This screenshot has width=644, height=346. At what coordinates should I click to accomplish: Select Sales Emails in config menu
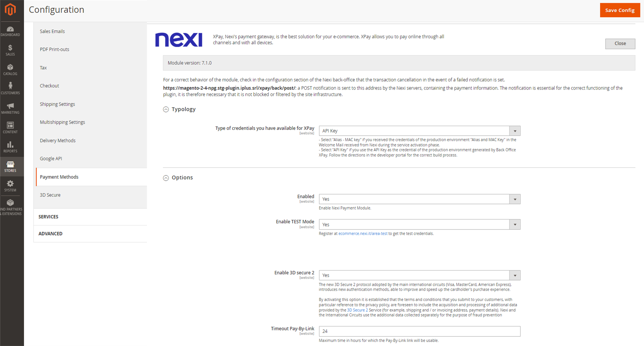tap(52, 31)
